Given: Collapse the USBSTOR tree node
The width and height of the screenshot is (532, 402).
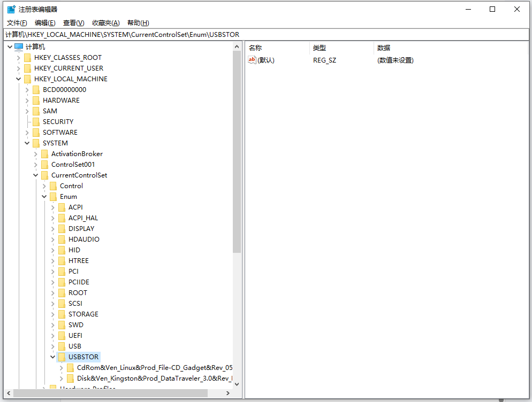Looking at the screenshot, I should [53, 357].
